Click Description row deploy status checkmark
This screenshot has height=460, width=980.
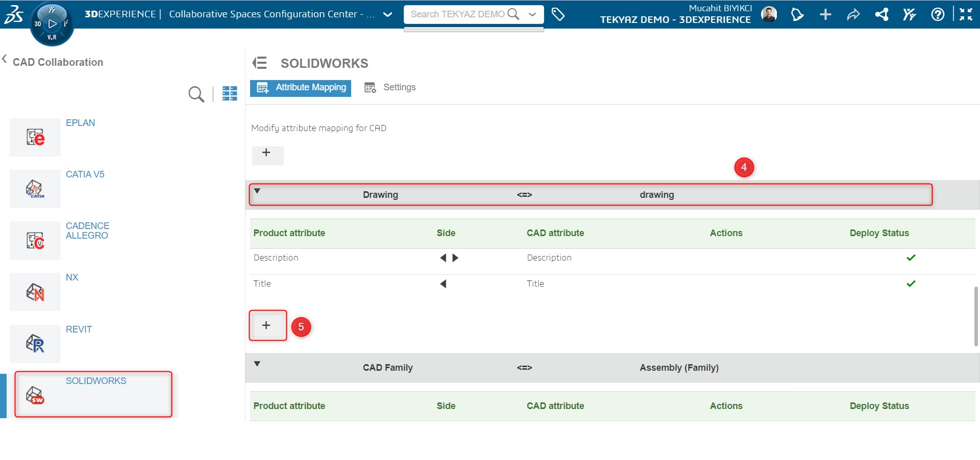pos(911,258)
